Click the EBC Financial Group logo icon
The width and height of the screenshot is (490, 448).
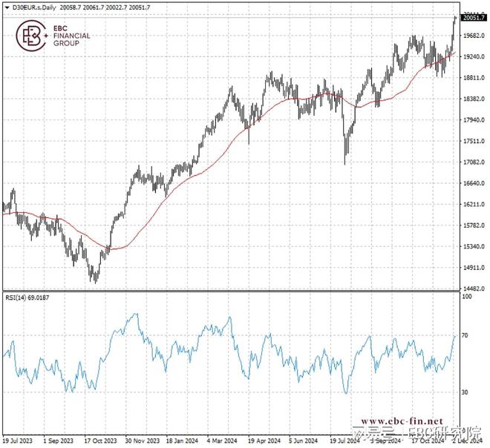33,36
